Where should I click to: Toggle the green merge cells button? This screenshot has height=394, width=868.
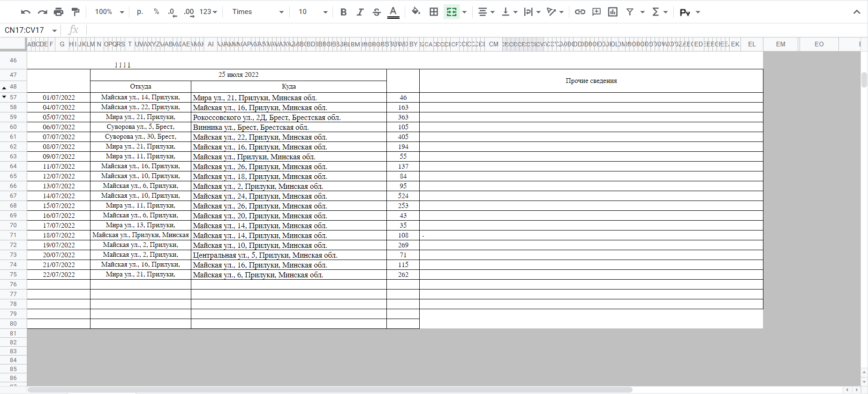click(x=452, y=12)
